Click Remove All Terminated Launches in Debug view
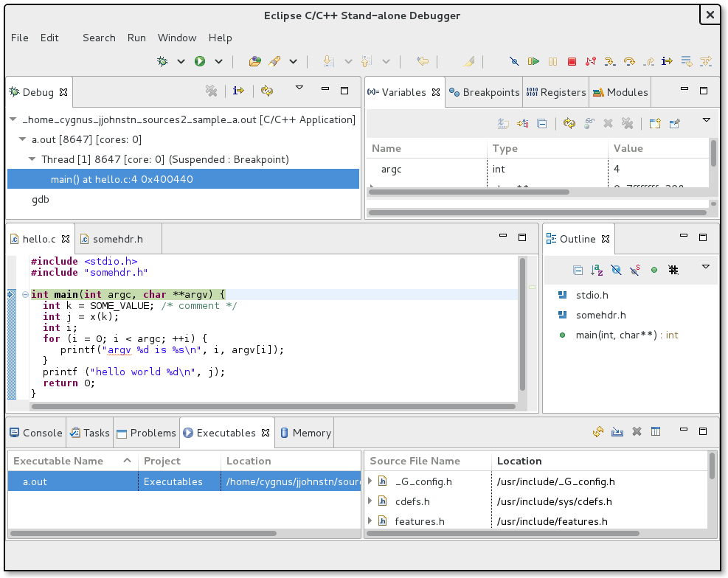728x578 pixels. 211,91
